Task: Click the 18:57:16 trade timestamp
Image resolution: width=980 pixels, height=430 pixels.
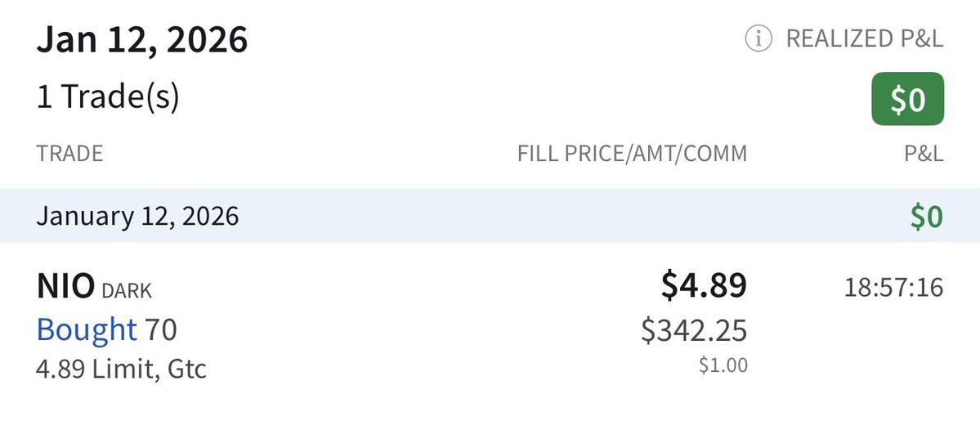Action: click(x=893, y=287)
